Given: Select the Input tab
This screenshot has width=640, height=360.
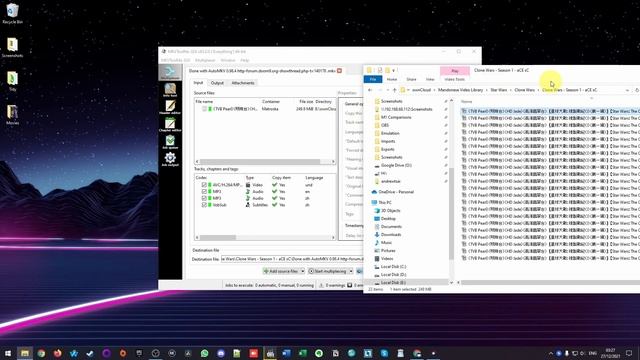Looking at the screenshot, I should (198, 83).
